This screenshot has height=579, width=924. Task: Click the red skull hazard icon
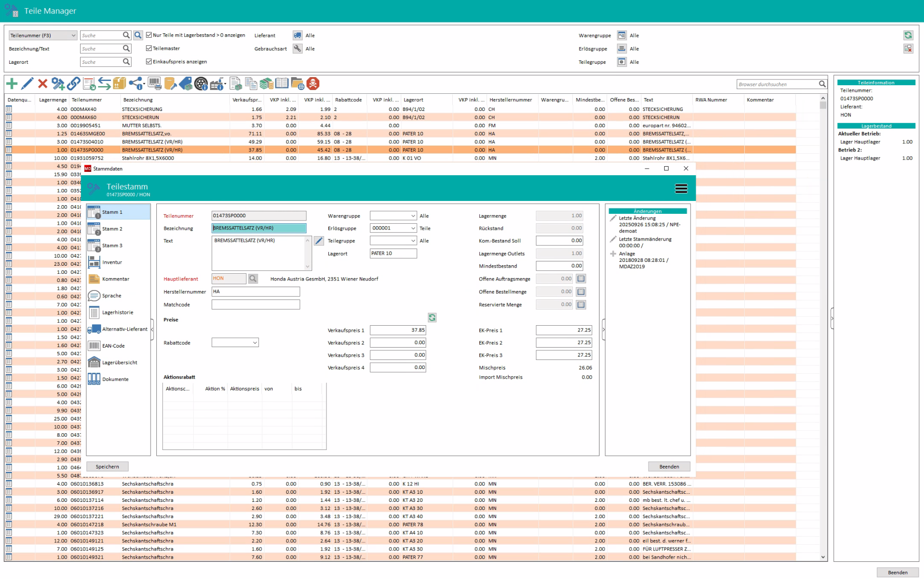(x=313, y=84)
